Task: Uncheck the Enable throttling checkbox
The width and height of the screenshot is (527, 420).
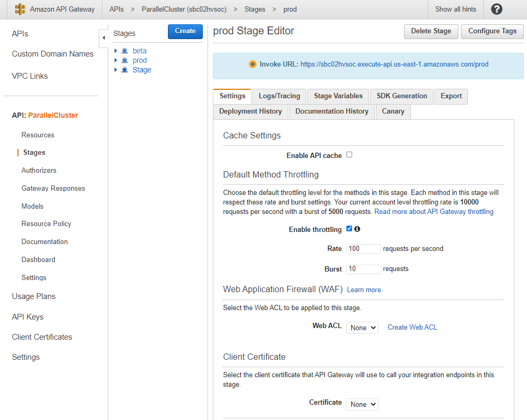Action: click(x=349, y=229)
